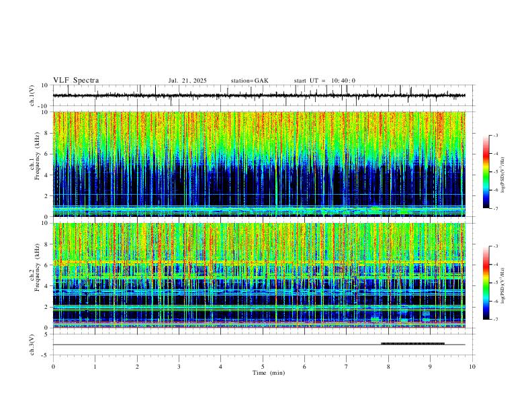Image resolution: width=532 pixels, height=411 pixels.
Task: Click time axis tick label "8"
Action: (x=388, y=367)
